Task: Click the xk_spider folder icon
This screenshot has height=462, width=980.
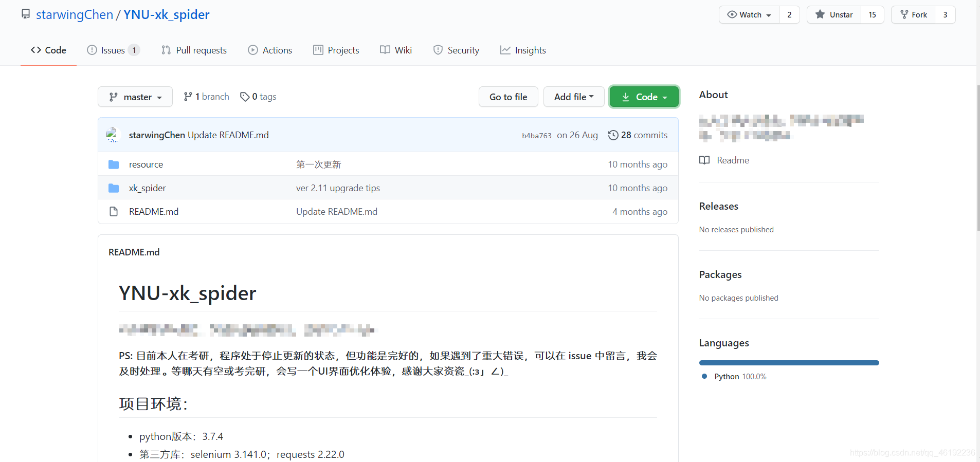Action: point(114,188)
